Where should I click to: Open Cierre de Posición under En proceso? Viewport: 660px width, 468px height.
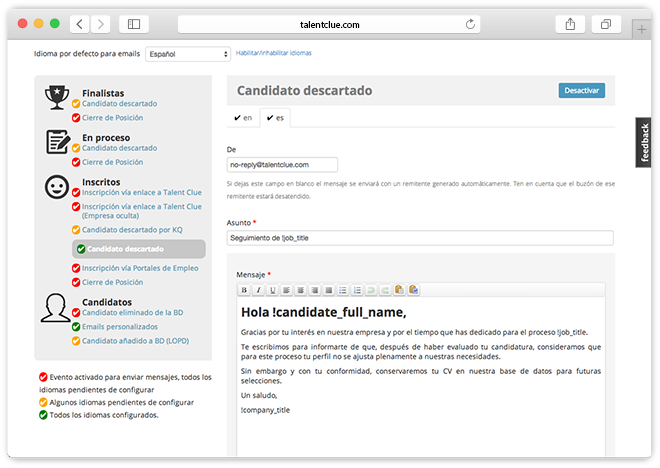point(112,162)
